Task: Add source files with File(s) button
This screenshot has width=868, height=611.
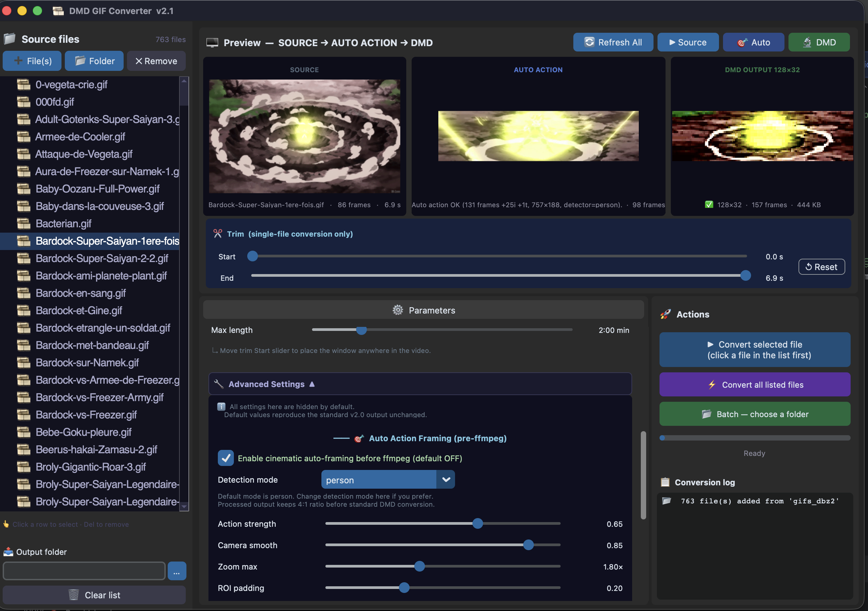Action: pyautogui.click(x=32, y=61)
